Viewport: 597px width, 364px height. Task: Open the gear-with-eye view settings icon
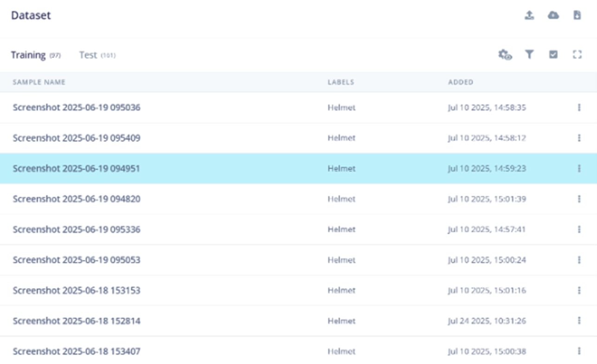click(505, 55)
